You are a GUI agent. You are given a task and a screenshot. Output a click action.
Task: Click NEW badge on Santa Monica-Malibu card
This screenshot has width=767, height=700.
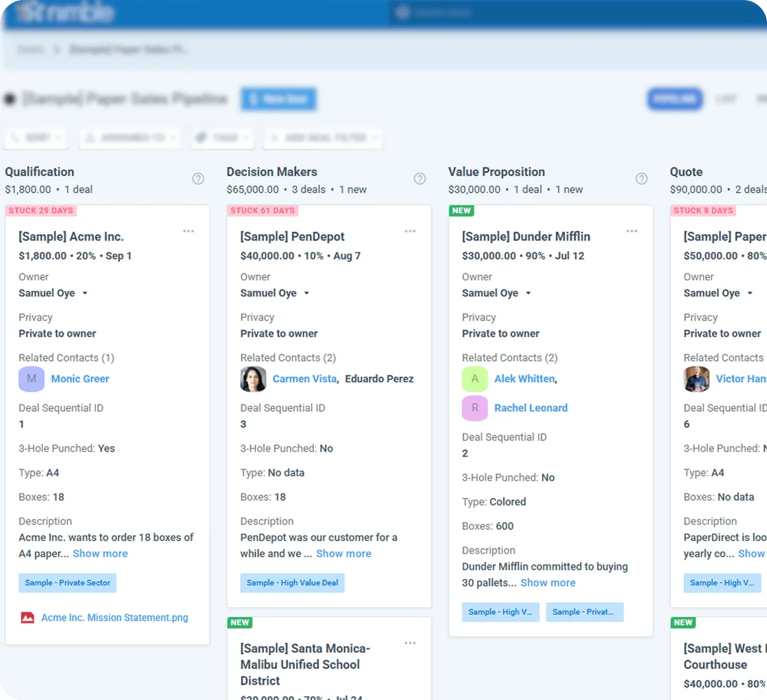click(240, 623)
